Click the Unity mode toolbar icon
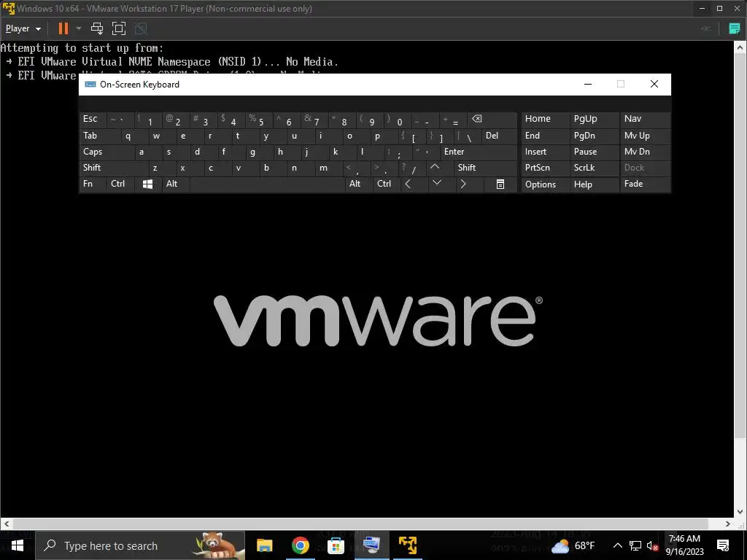Screen dimensions: 747x560 tap(141, 28)
